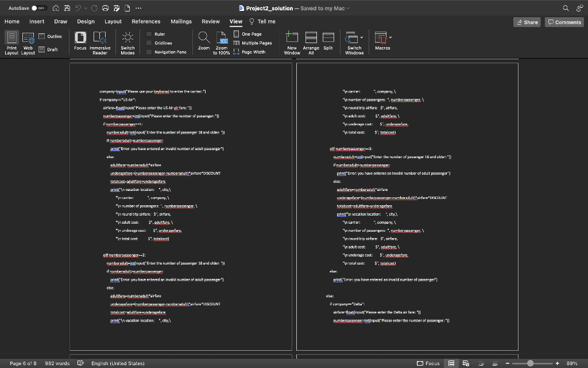Expand the Switch Windows dropdown

tap(362, 38)
